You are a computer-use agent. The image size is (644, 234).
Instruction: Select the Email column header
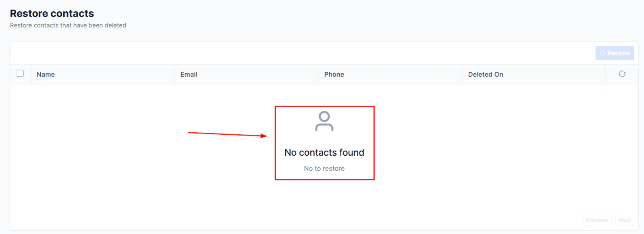pyautogui.click(x=189, y=74)
